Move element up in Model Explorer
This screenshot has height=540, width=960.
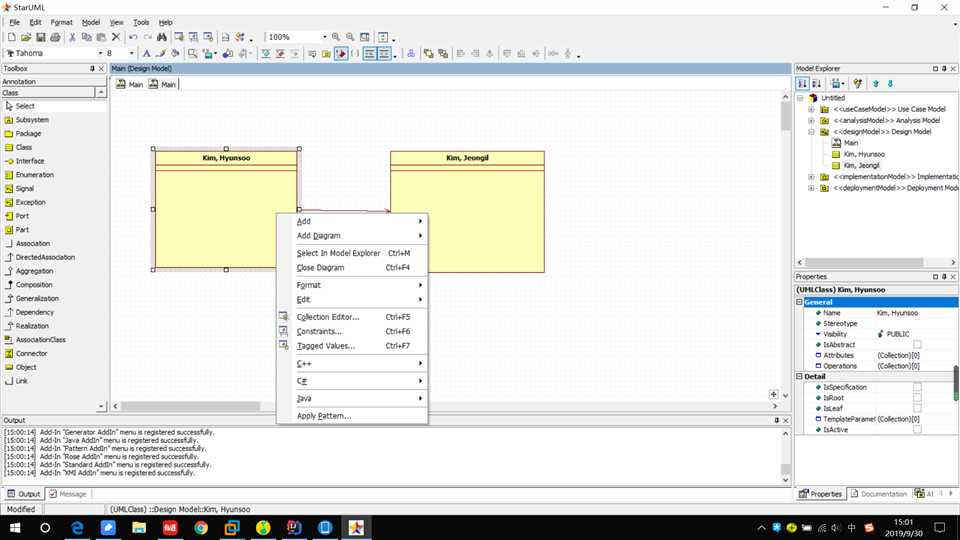(876, 83)
